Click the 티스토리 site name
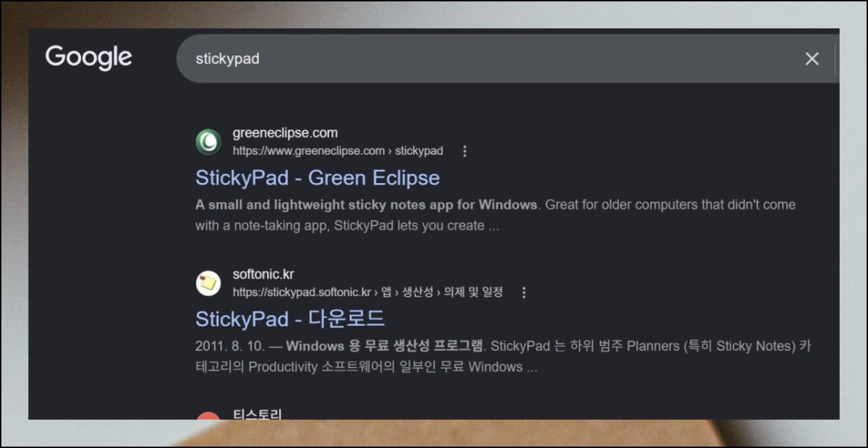 point(257,414)
